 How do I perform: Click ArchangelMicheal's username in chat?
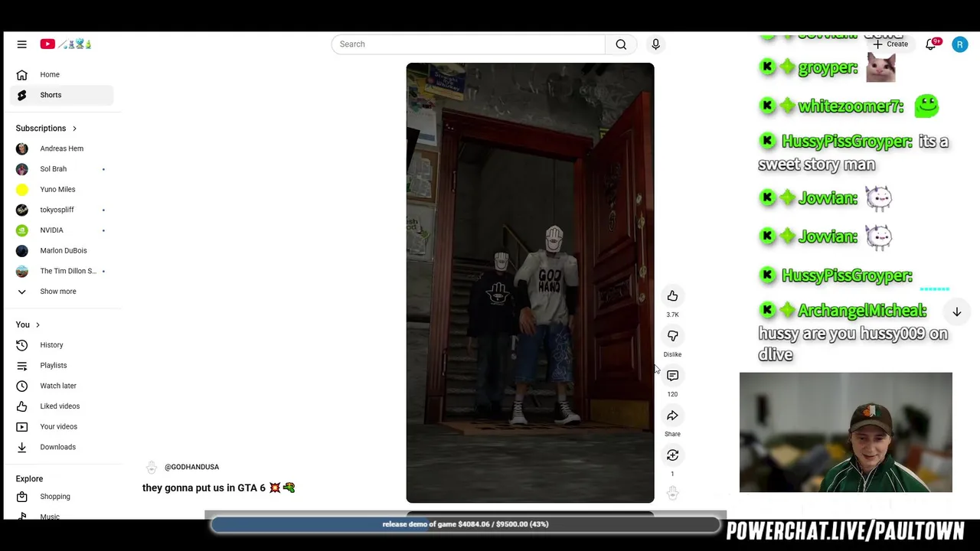[x=862, y=311]
